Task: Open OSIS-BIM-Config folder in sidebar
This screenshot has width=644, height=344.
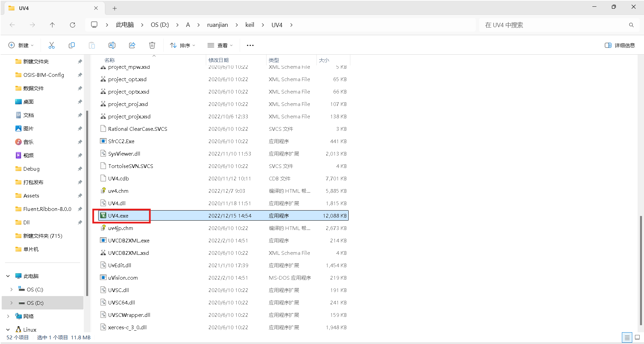Action: 44,75
